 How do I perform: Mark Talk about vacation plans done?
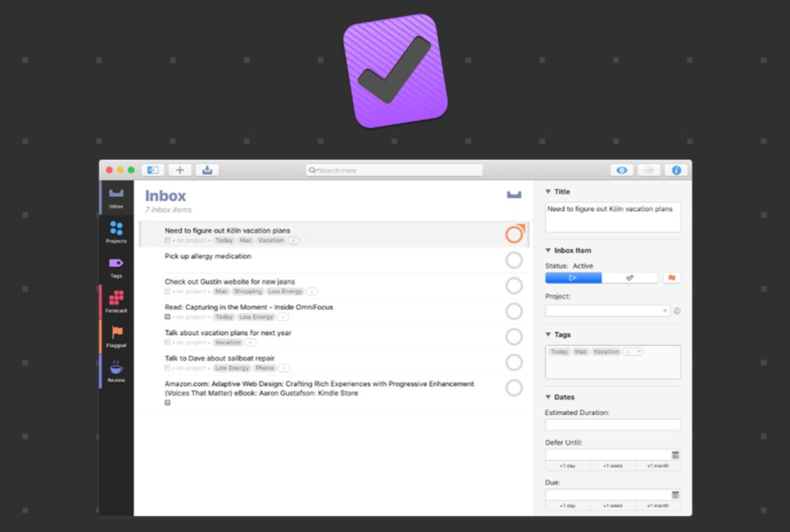[514, 336]
